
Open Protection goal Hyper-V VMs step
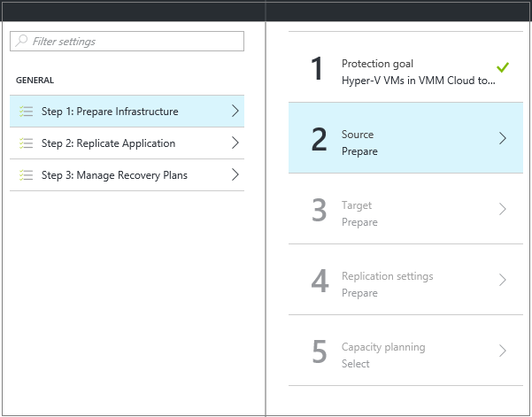pos(418,72)
